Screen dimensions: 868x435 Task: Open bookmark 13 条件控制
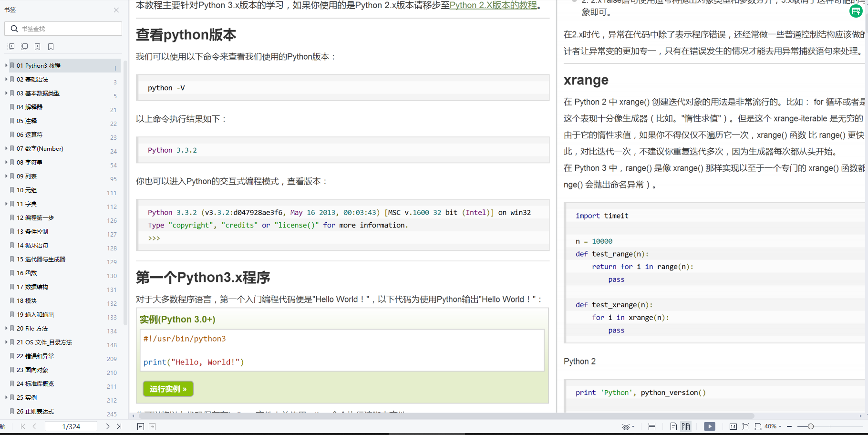[32, 231]
